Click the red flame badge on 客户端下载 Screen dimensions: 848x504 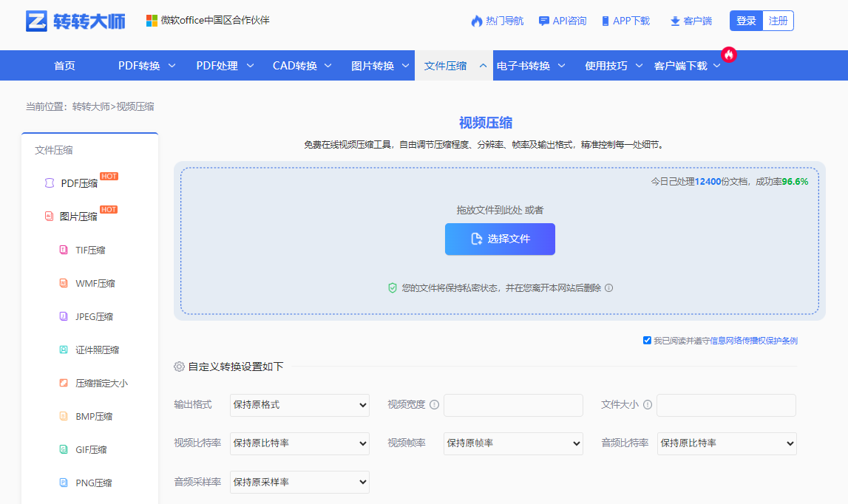coord(729,54)
